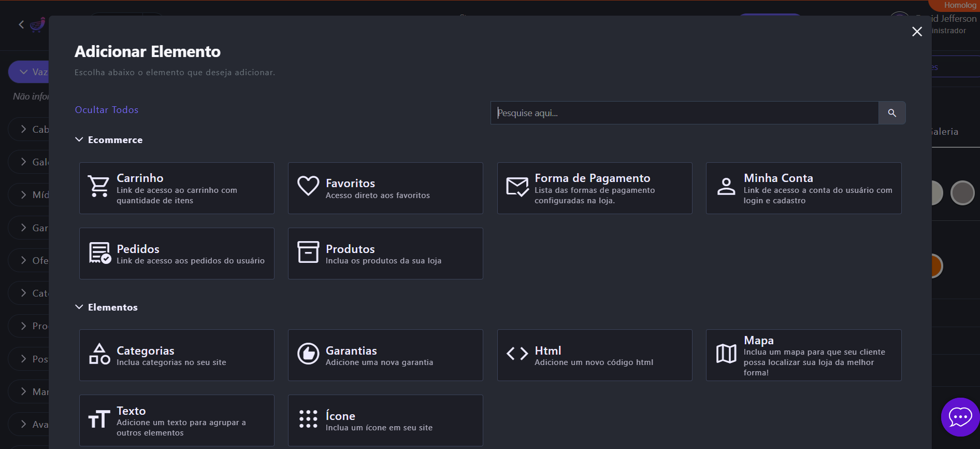Click the bird logo in header
The image size is (980, 449).
click(x=38, y=24)
